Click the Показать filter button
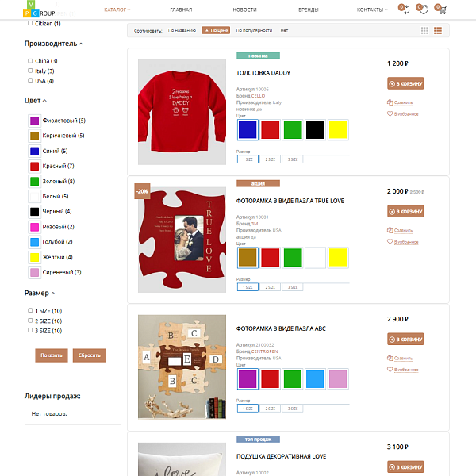The image size is (476, 476). [52, 355]
